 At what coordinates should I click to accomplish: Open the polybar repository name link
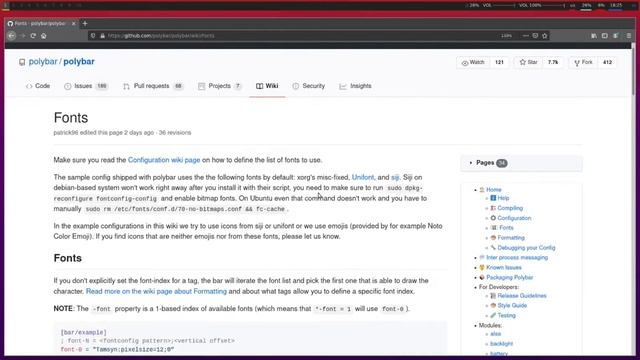coord(79,62)
